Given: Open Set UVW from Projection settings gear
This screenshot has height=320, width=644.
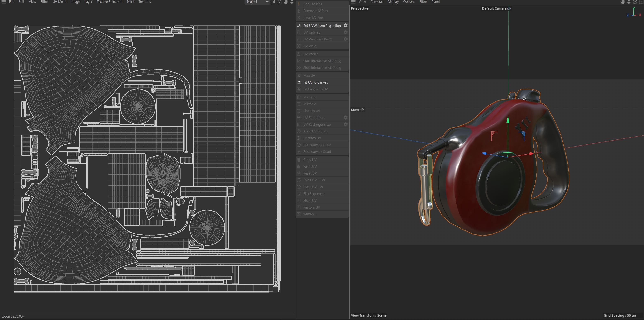Looking at the screenshot, I should pyautogui.click(x=346, y=26).
